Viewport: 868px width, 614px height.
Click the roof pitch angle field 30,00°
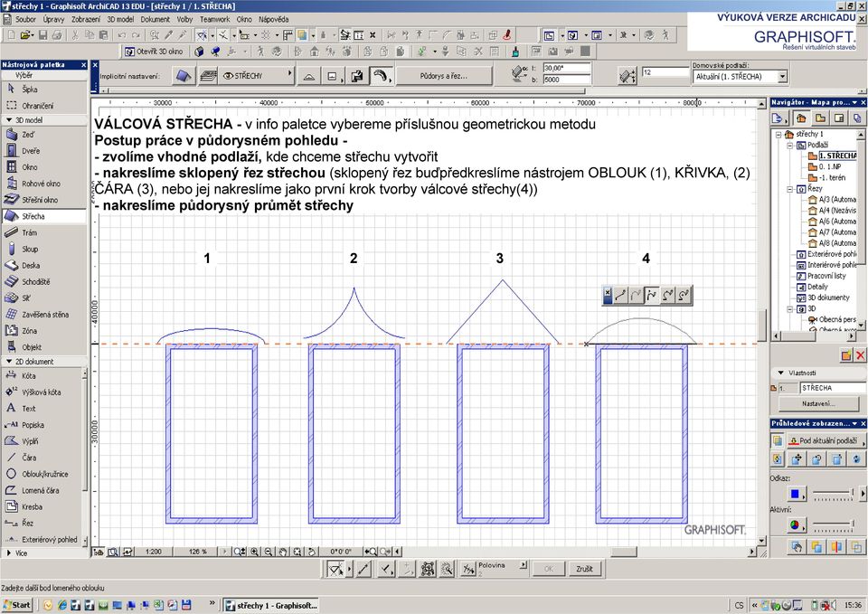point(566,68)
